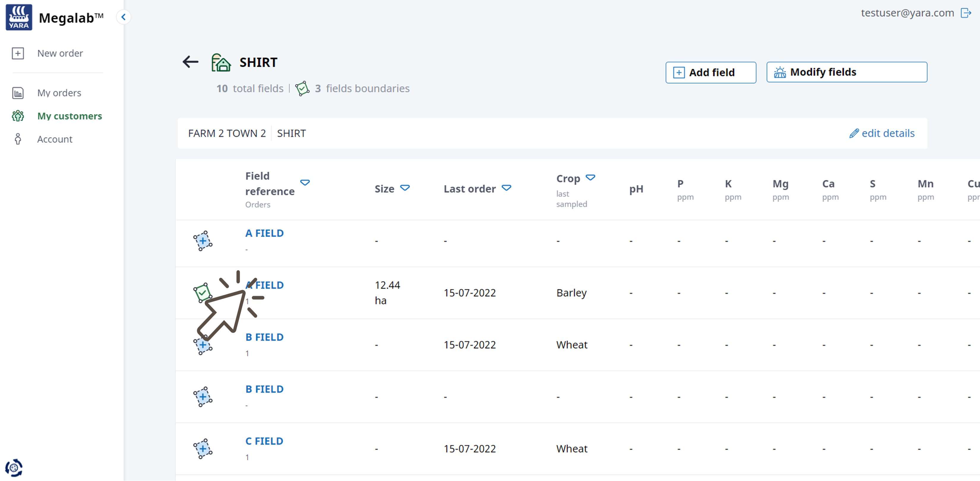Screen dimensions: 980x481
Task: Click the logout icon next to email
Action: click(965, 13)
